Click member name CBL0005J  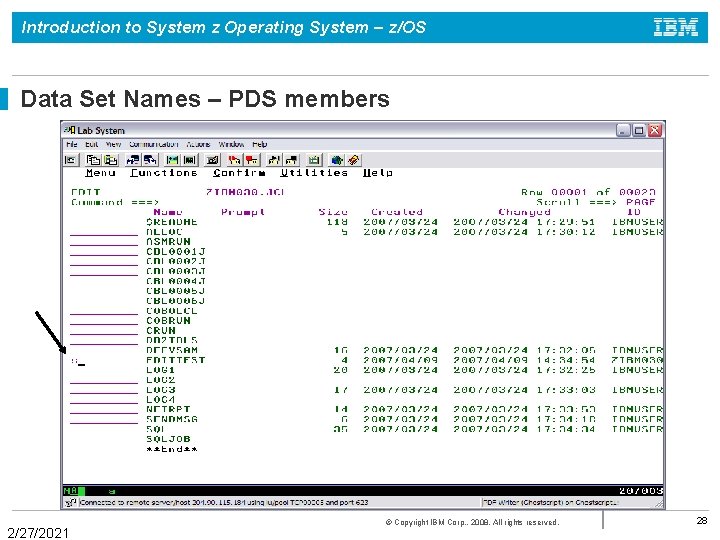tap(175, 291)
